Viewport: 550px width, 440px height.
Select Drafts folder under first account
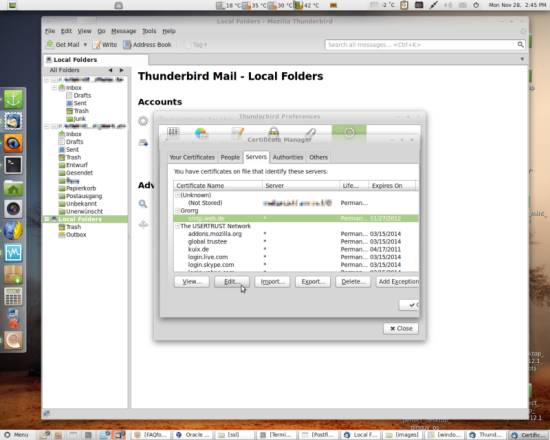pos(82,95)
